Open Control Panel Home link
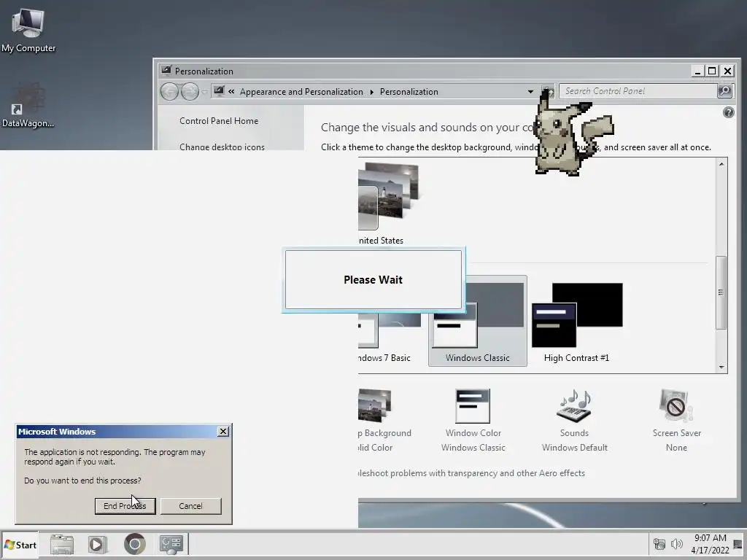Viewport: 747px width, 560px height. [219, 121]
